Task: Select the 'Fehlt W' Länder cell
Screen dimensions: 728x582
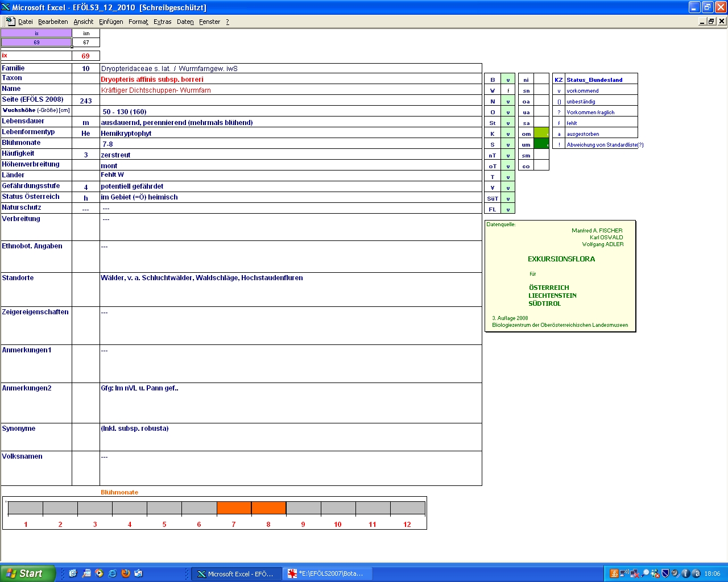Action: click(x=291, y=176)
